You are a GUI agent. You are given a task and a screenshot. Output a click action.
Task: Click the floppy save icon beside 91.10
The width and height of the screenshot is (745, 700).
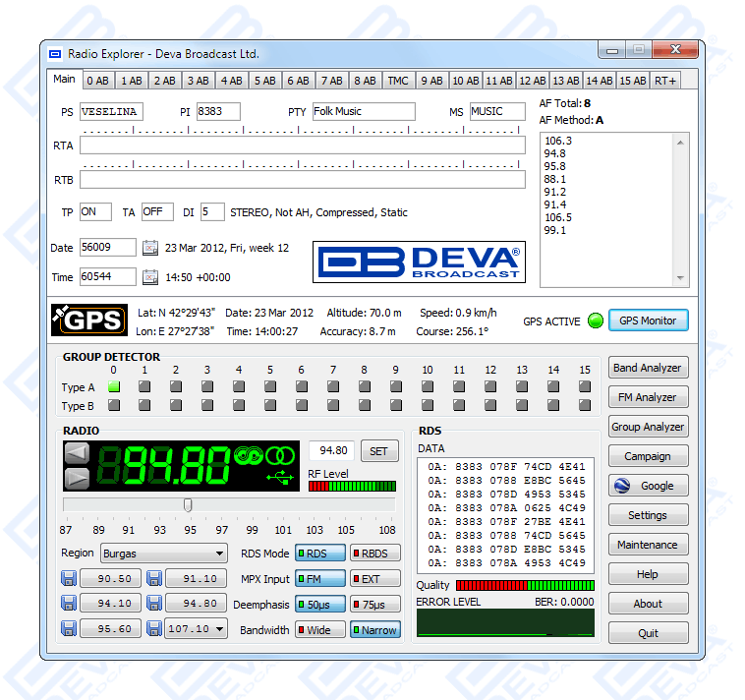click(x=154, y=579)
